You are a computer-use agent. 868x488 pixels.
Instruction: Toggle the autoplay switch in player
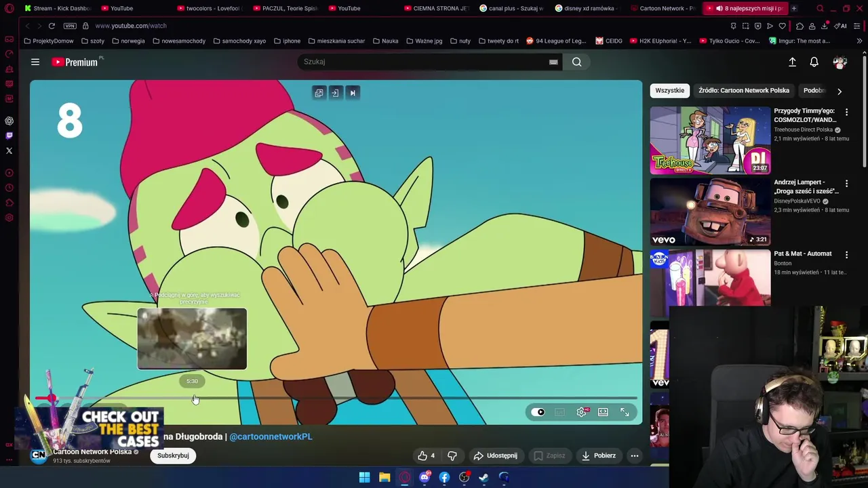pyautogui.click(x=538, y=412)
